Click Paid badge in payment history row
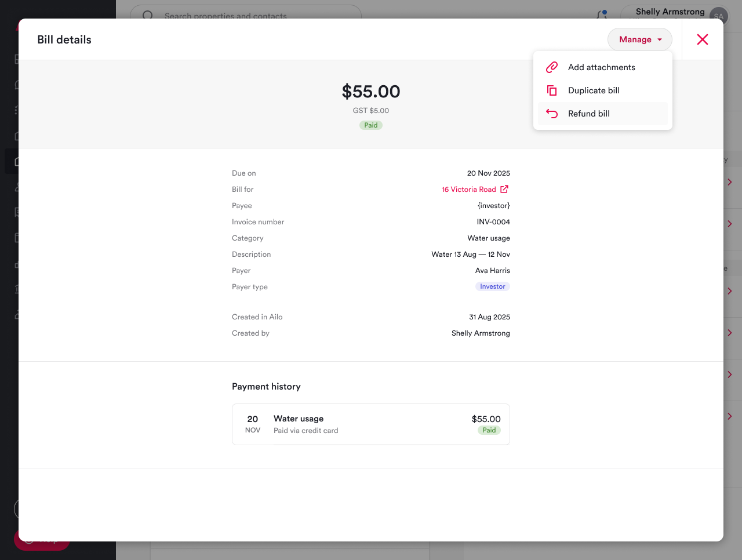 [489, 430]
